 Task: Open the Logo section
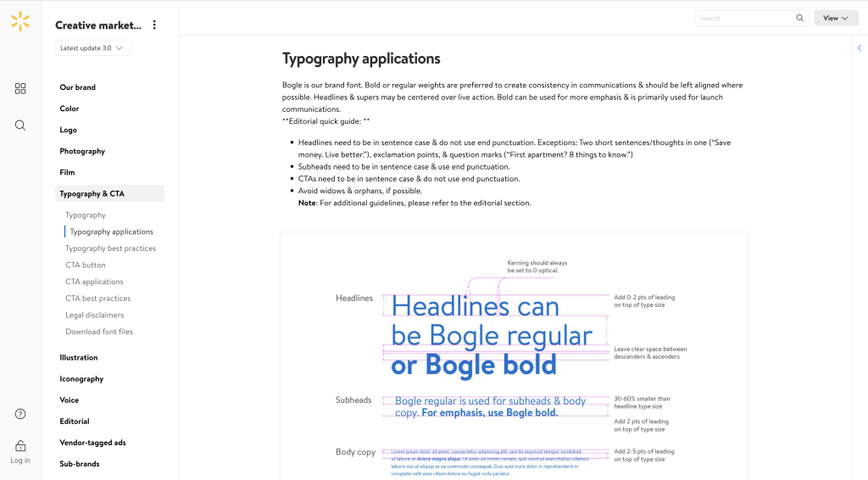pos(68,130)
